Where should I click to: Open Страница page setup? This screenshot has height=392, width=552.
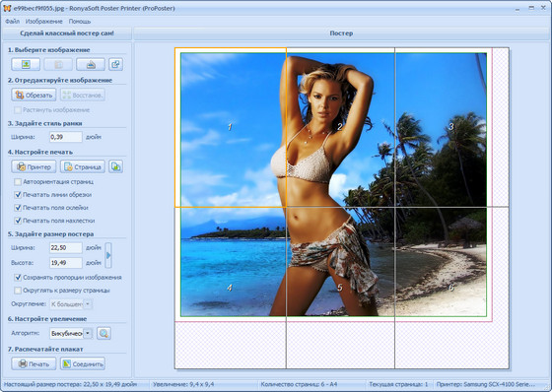pyautogui.click(x=83, y=166)
